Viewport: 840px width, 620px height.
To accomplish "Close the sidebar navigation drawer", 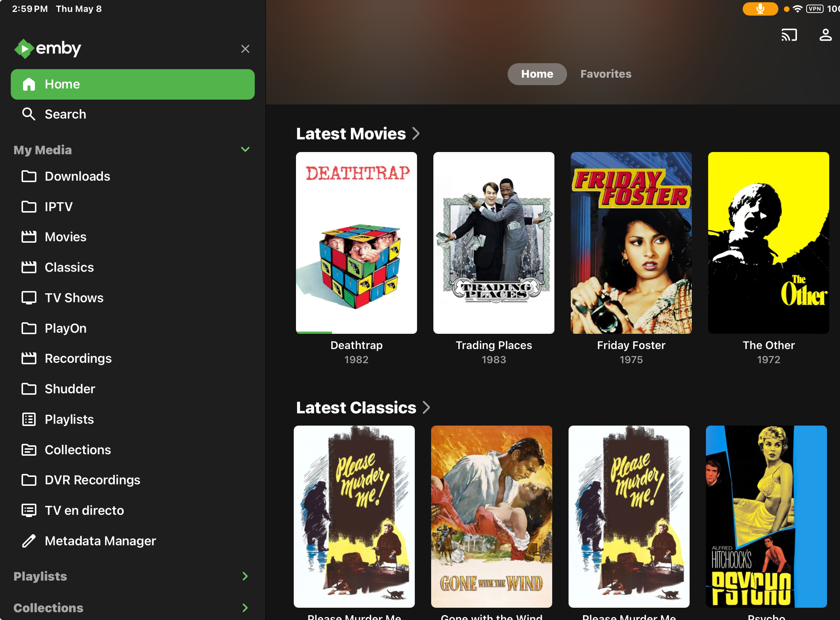I will [245, 49].
